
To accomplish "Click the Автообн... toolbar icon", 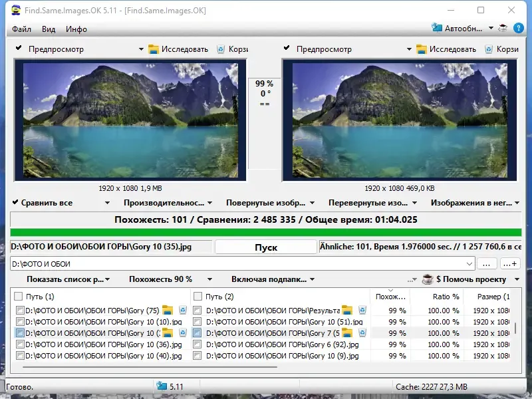I will 437,28.
